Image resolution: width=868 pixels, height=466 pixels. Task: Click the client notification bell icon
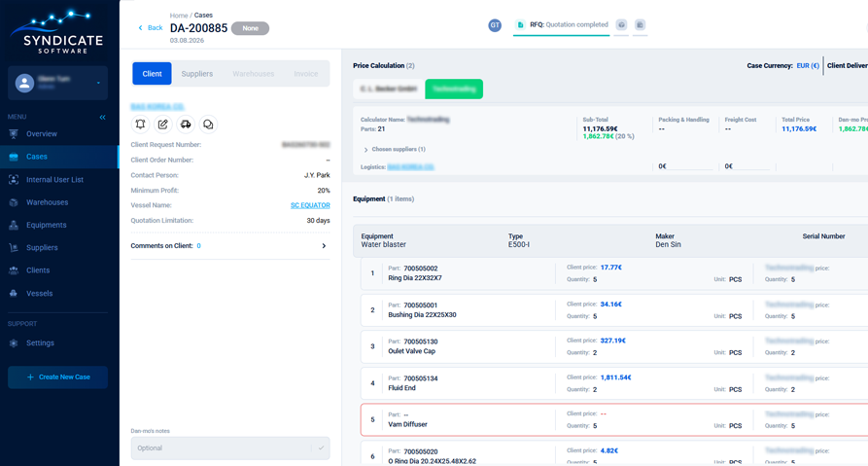coord(141,125)
